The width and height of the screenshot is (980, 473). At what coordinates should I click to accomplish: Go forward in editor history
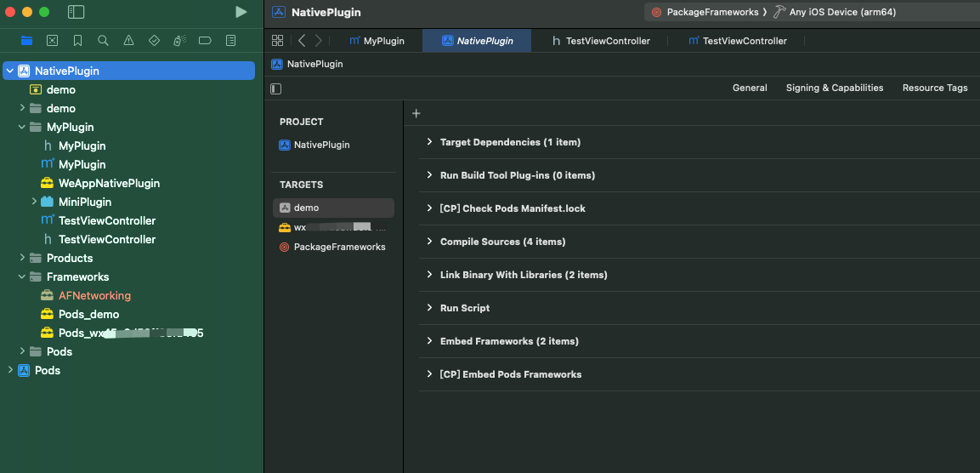point(319,41)
